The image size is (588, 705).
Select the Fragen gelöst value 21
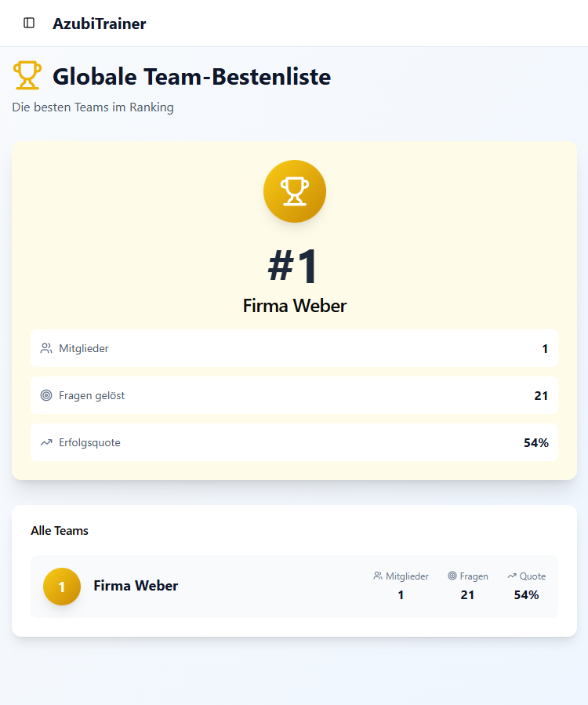541,395
